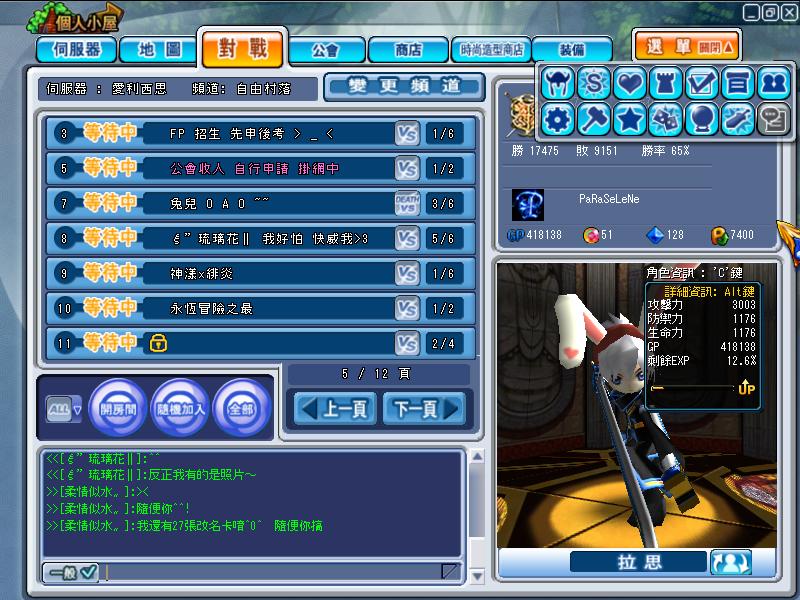Select room '永恆冒險之最'
This screenshot has height=600, width=800.
(x=261, y=309)
